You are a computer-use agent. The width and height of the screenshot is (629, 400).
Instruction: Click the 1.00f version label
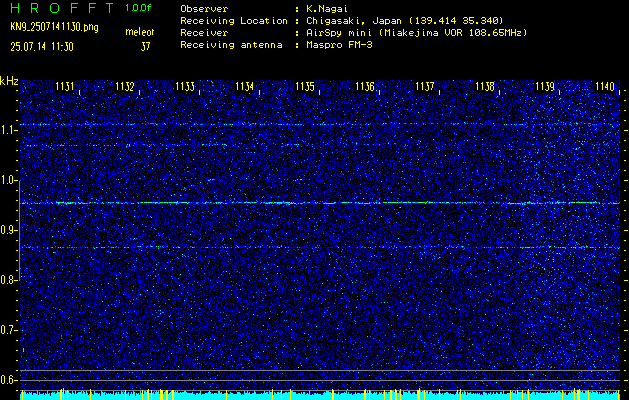(138, 8)
